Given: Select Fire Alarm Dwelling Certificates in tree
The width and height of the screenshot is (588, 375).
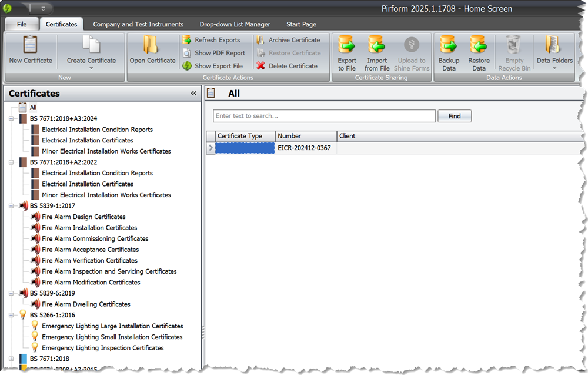Looking at the screenshot, I should (x=86, y=304).
